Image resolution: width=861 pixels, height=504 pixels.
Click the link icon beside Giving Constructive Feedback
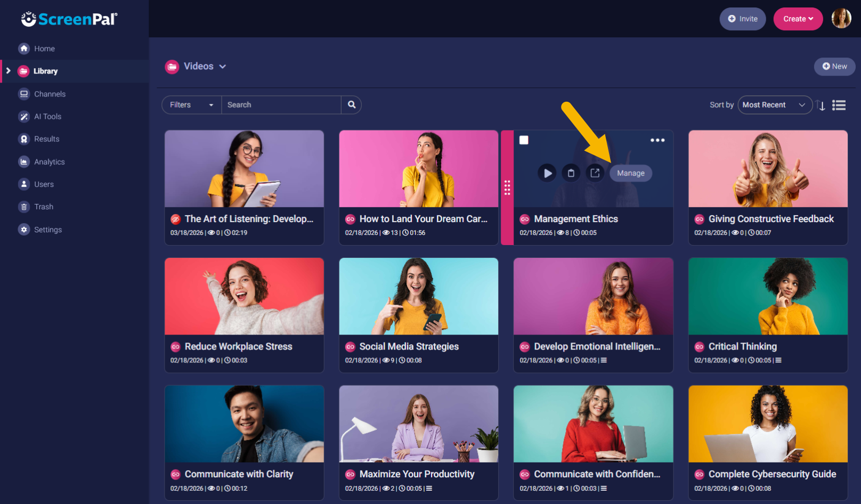point(699,219)
